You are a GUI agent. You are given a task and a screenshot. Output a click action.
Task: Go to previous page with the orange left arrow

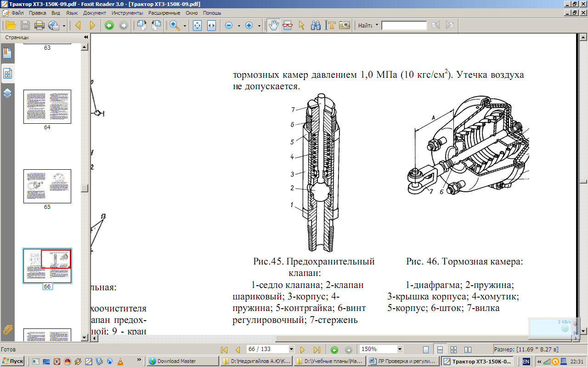pos(78,25)
